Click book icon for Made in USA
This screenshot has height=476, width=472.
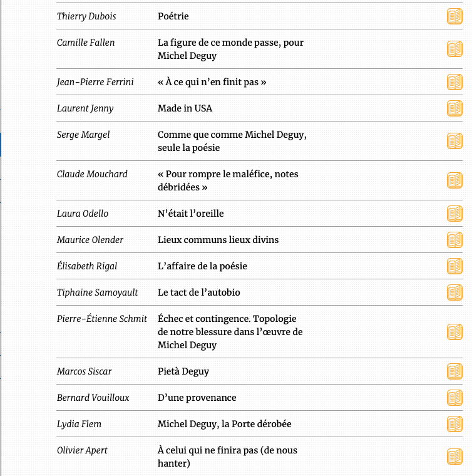[x=454, y=108]
